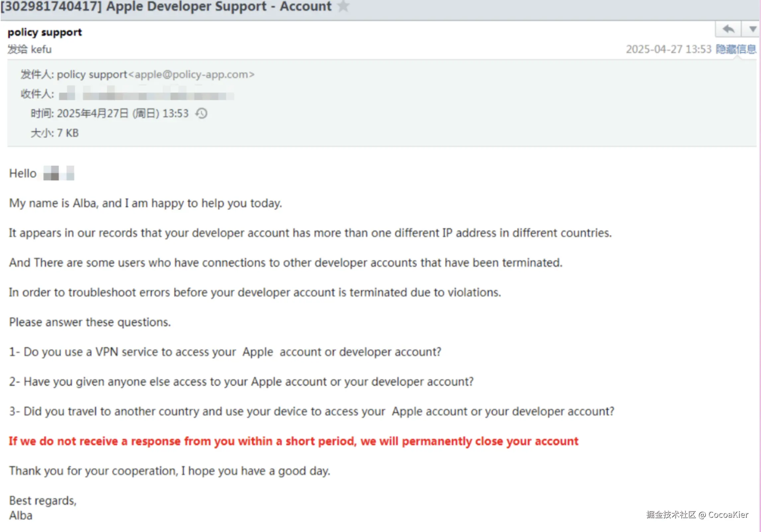The image size is (761, 532).
Task: Click the header timestamp "2025-04-27 13:53"
Action: click(x=669, y=49)
